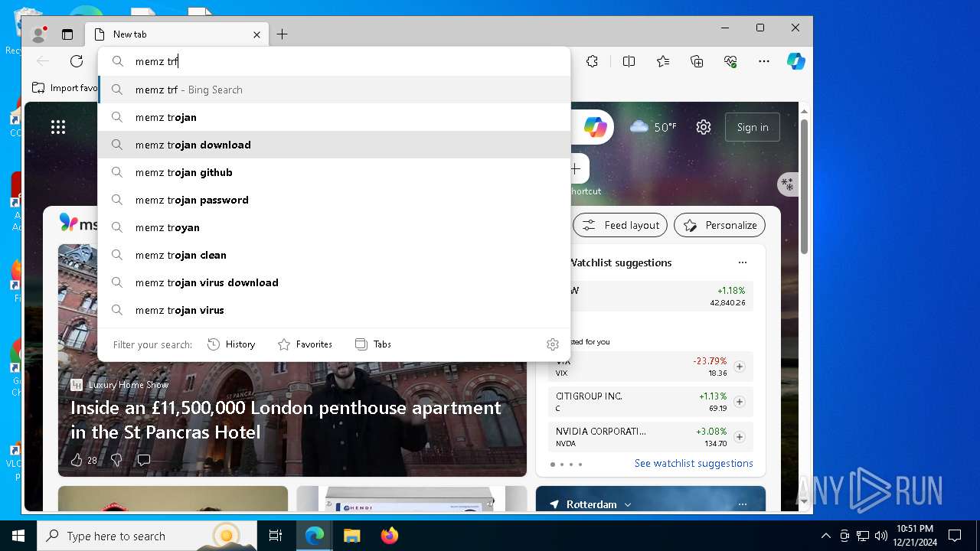
Task: Open the Favorites star toolbar icon
Action: tap(663, 61)
